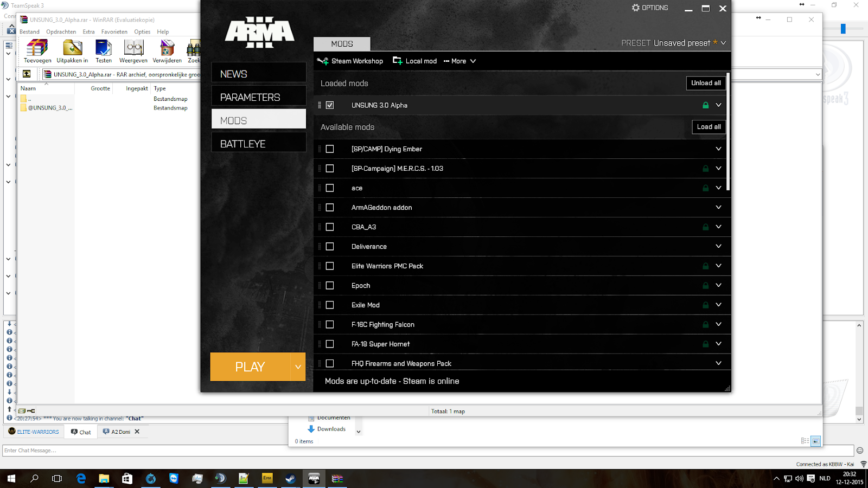
Task: Open Steam from the taskbar
Action: 291,478
